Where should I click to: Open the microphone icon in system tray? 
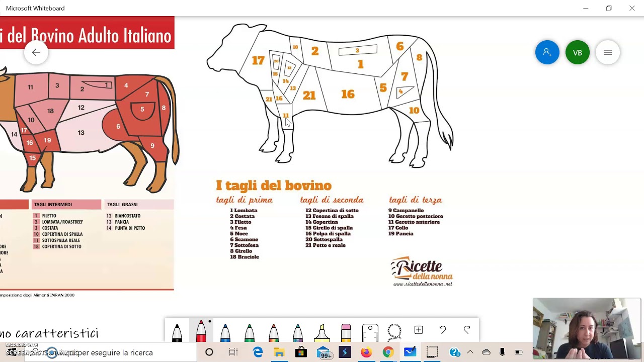click(x=502, y=352)
